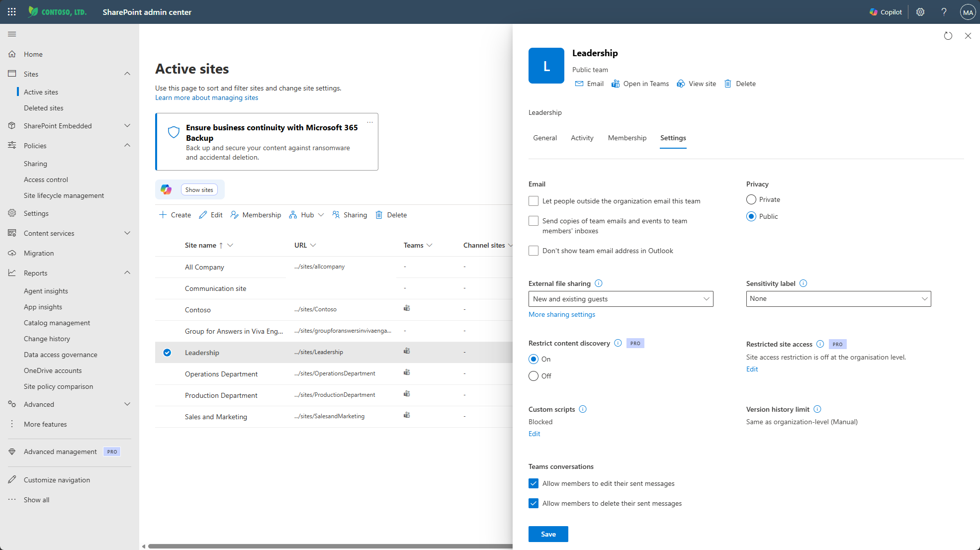
Task: Click the Save button
Action: [x=548, y=534]
